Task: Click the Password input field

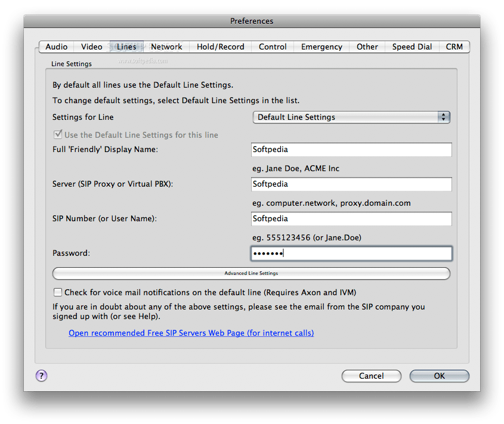Action: tap(351, 253)
